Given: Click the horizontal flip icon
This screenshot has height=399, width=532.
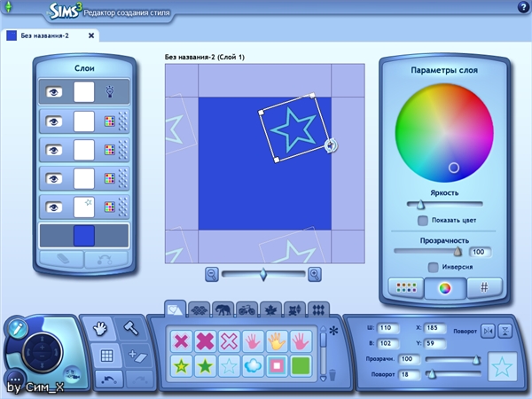Looking at the screenshot, I should tap(488, 331).
